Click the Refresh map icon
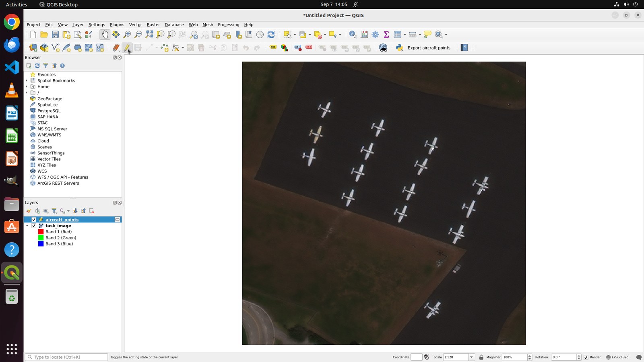The height and width of the screenshot is (362, 644). (271, 35)
